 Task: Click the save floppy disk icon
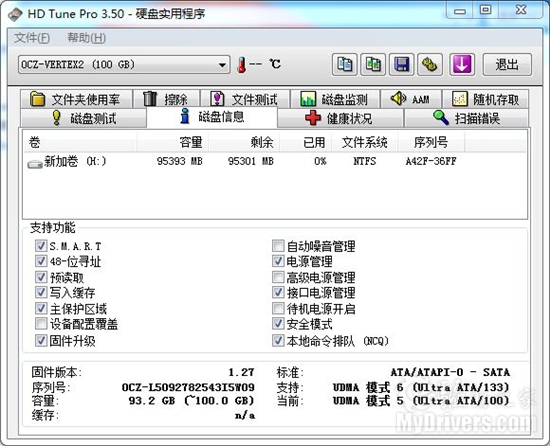[x=402, y=65]
